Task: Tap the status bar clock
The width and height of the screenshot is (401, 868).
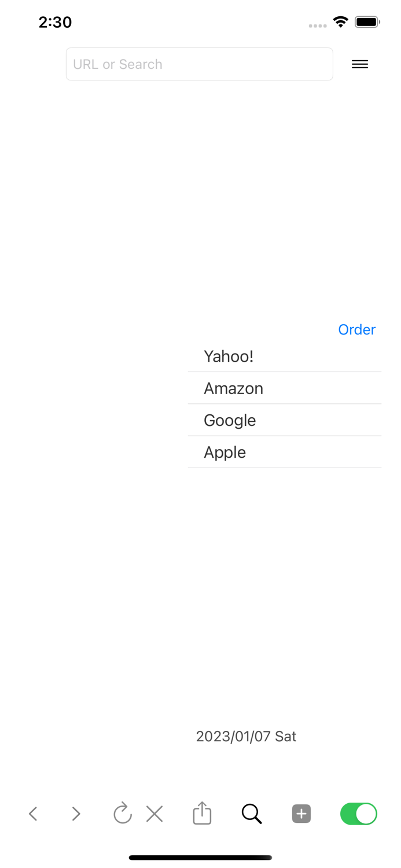Action: pyautogui.click(x=55, y=22)
